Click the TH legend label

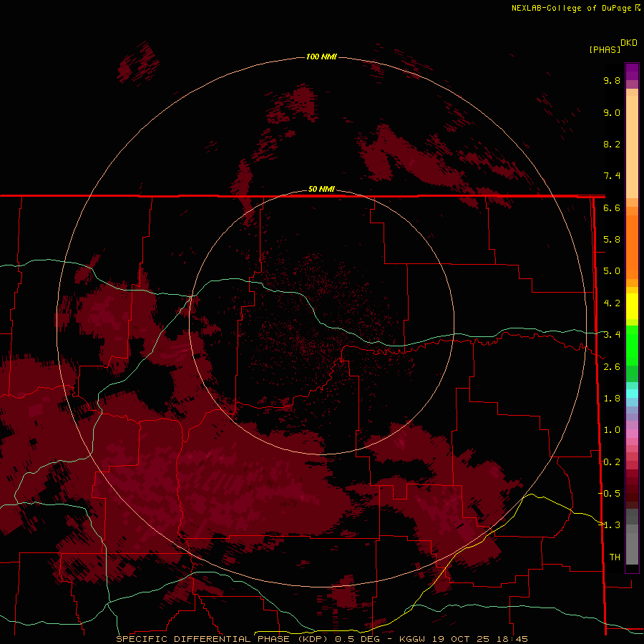coord(615,557)
